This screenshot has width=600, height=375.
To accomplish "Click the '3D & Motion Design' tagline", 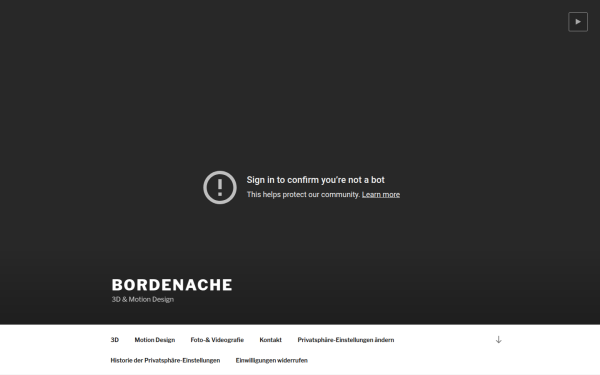I will point(143,299).
